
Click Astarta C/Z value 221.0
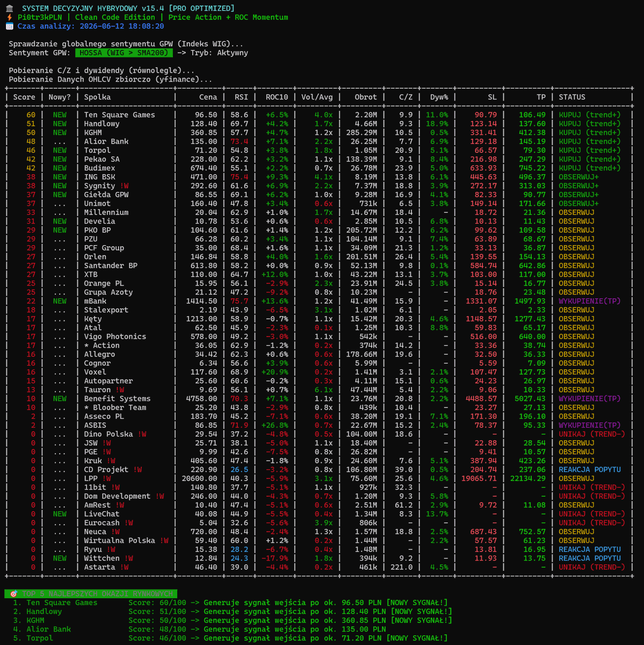point(402,567)
